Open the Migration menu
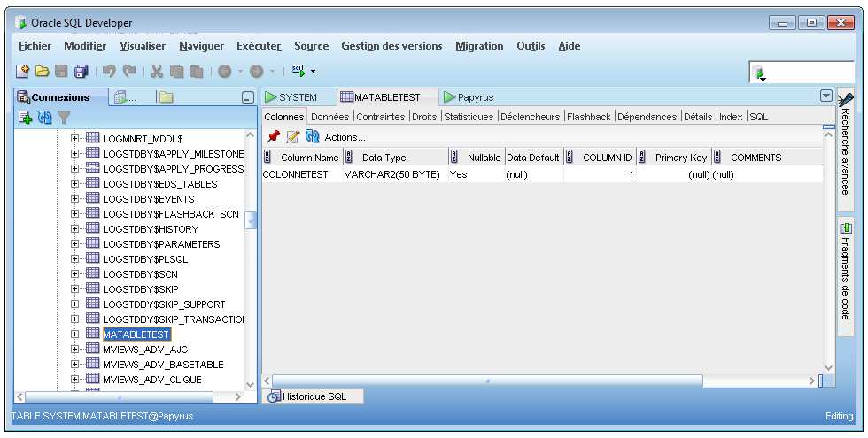This screenshot has width=868, height=438. tap(479, 46)
